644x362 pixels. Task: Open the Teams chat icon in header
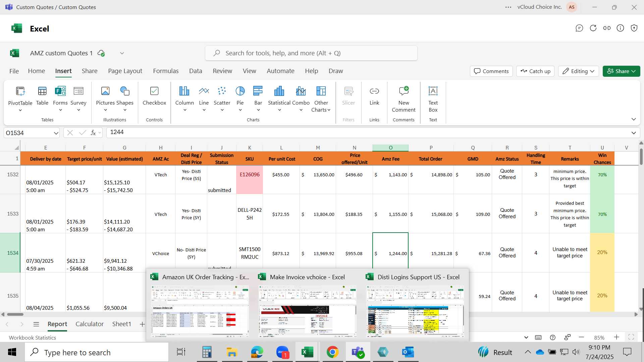pos(579,28)
